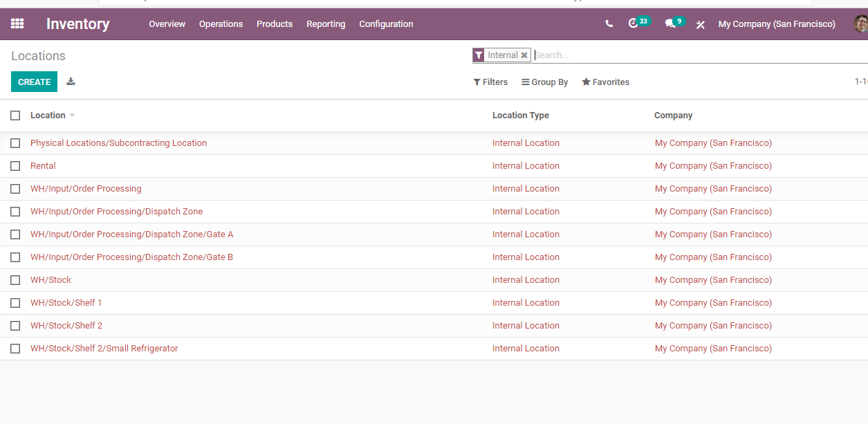Sort by Location Type column header
Screen dimensions: 868x424
coord(521,116)
